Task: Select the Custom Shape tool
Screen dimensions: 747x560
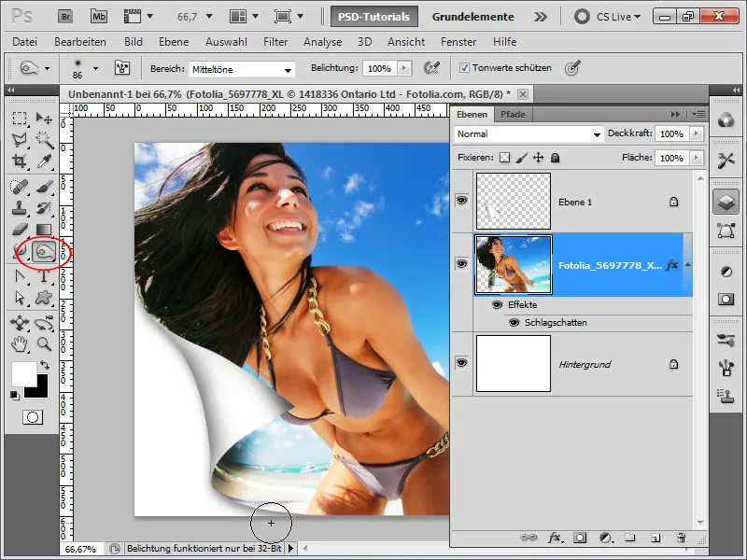Action: [x=44, y=298]
